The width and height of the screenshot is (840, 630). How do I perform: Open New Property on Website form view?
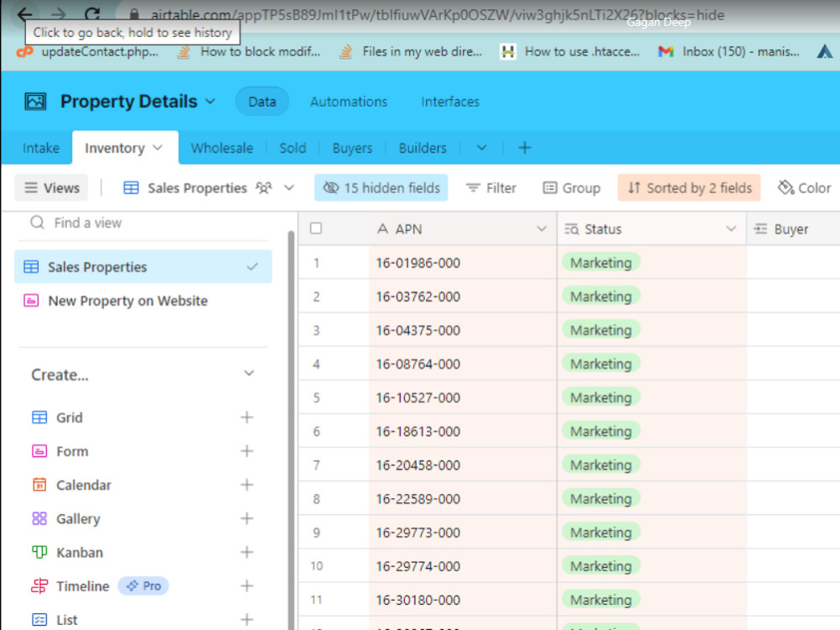[x=143, y=301]
